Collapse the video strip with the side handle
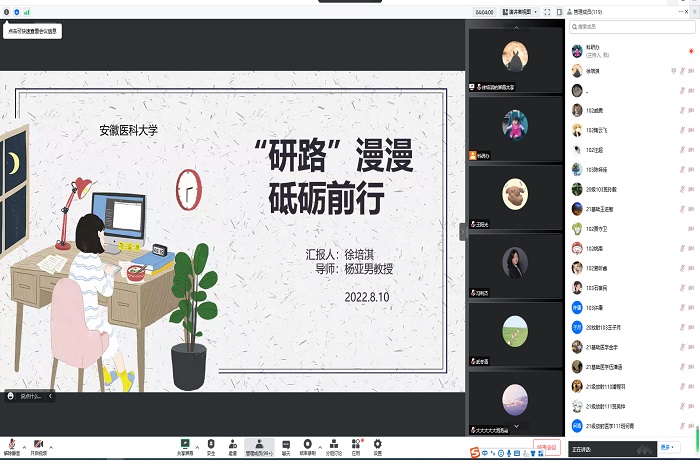Viewport: 700px width, 460px height. tap(462, 231)
